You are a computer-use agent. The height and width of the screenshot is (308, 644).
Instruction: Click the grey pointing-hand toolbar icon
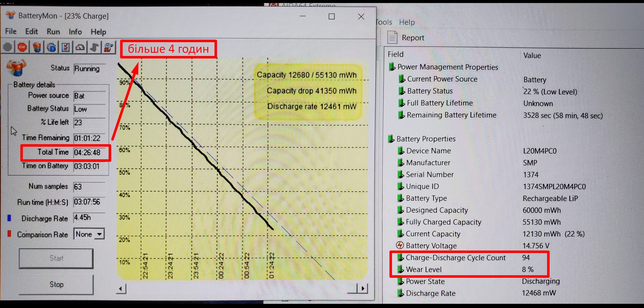[x=94, y=47]
